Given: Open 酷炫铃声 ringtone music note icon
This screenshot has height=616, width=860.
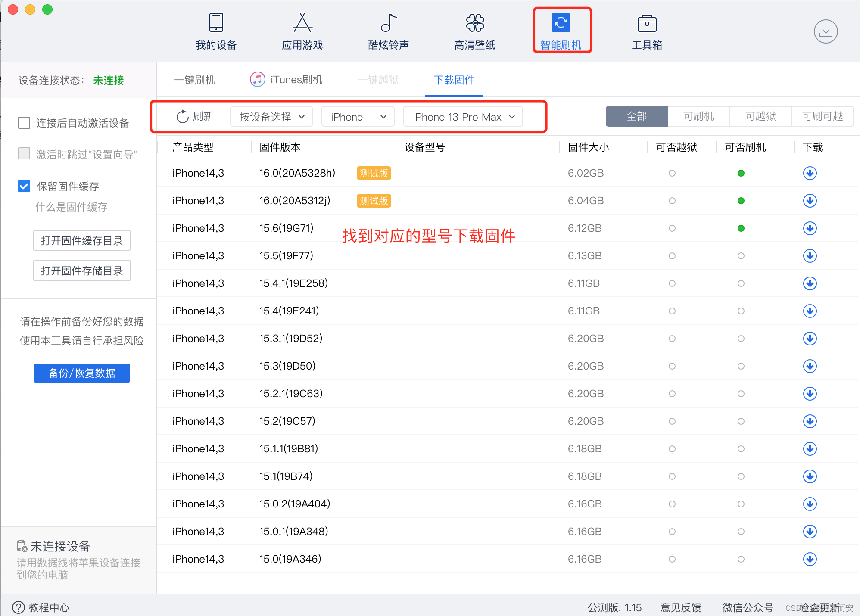Looking at the screenshot, I should point(388,23).
